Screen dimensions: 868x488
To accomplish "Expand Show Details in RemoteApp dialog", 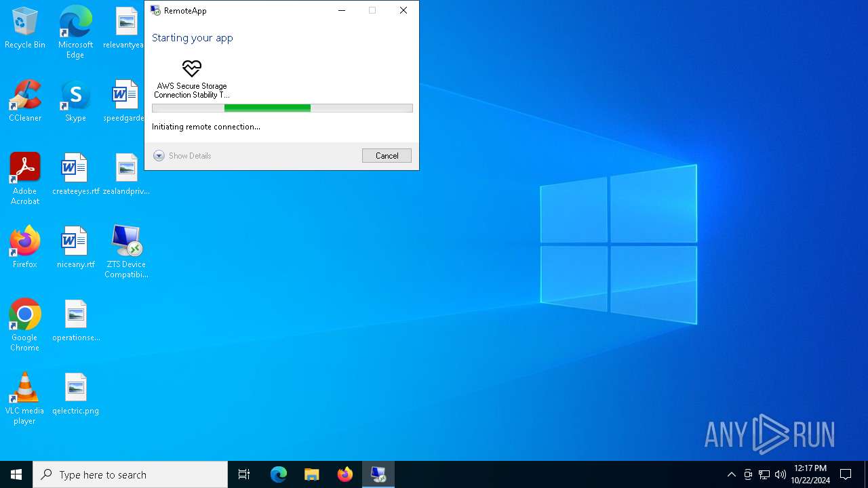I will pyautogui.click(x=182, y=156).
